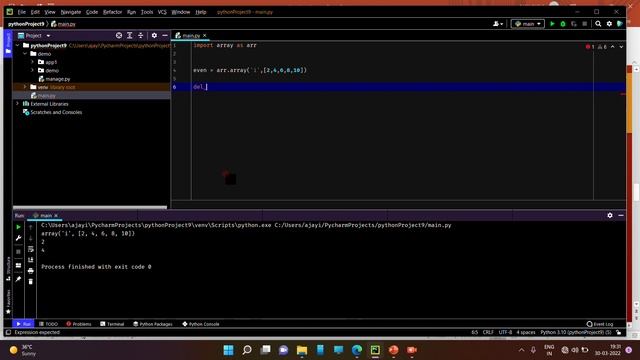
Task: Start debugging with the green bug icon
Action: click(563, 24)
